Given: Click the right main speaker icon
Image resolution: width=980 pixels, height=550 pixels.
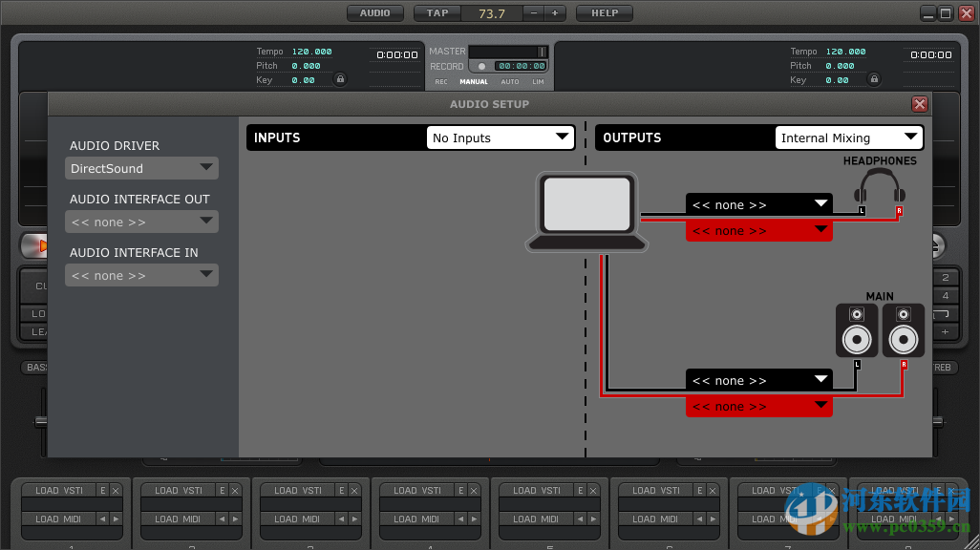Looking at the screenshot, I should pos(903,331).
